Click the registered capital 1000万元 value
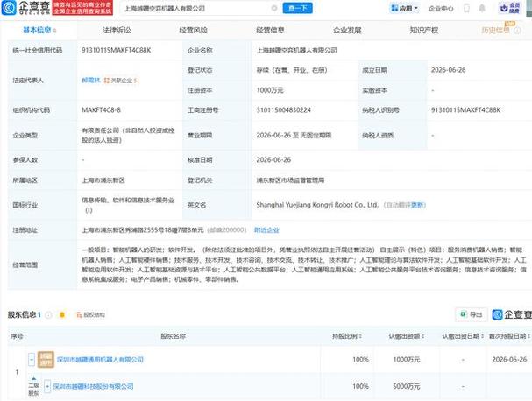 coord(270,90)
